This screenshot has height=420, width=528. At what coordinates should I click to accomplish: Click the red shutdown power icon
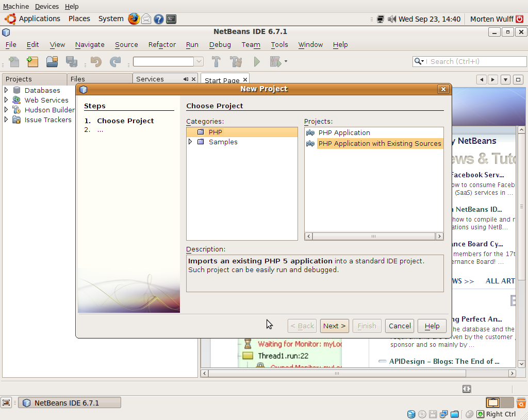520,19
